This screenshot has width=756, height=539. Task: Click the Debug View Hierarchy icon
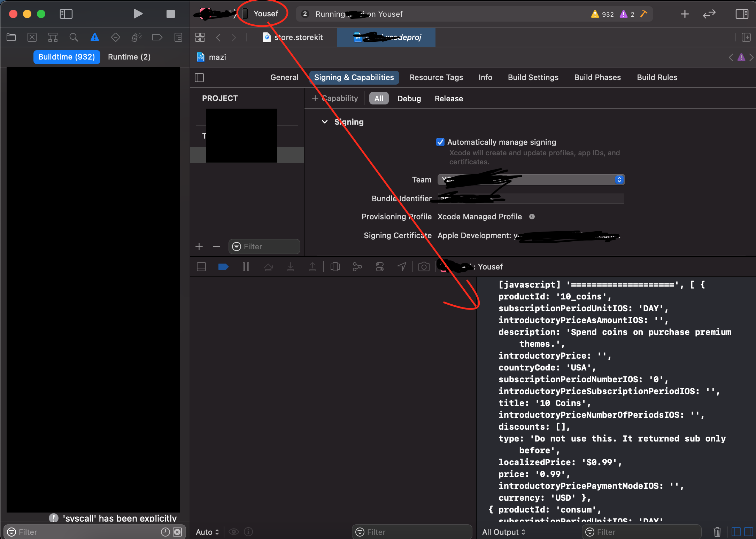tap(335, 267)
